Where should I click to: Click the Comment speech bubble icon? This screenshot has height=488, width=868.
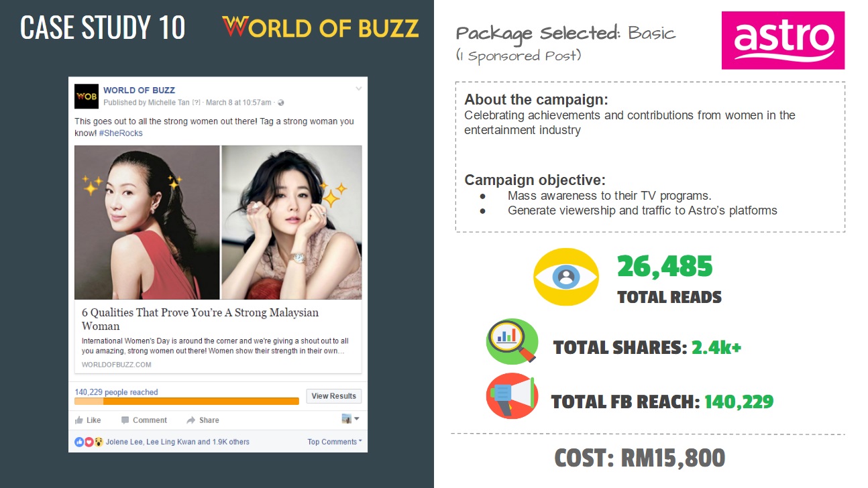coord(125,420)
